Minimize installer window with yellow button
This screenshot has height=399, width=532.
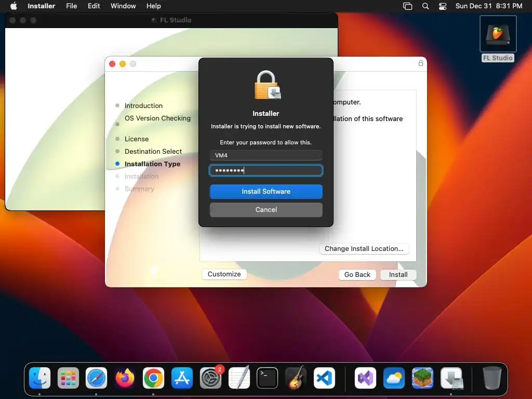(x=123, y=64)
